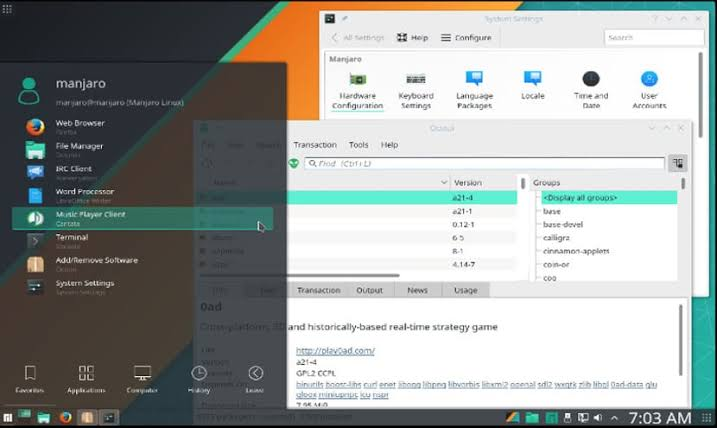Image resolution: width=717 pixels, height=428 pixels.
Task: Open User Accounts settings
Action: (649, 91)
